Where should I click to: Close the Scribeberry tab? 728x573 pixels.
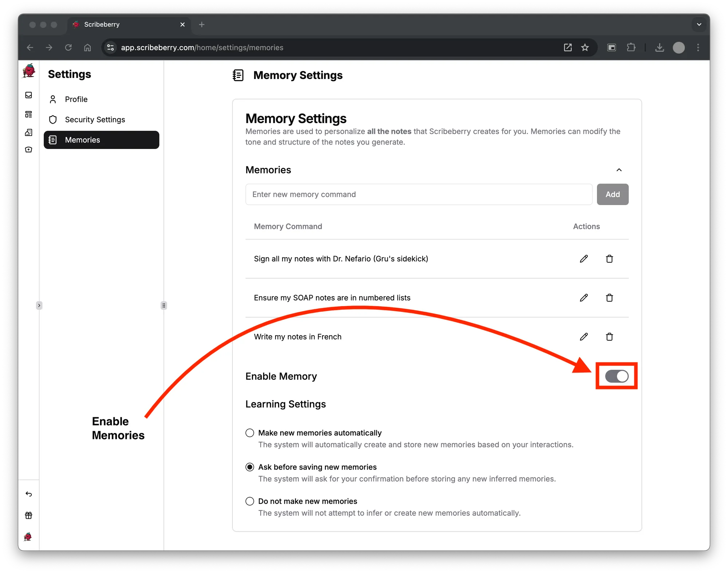[182, 24]
